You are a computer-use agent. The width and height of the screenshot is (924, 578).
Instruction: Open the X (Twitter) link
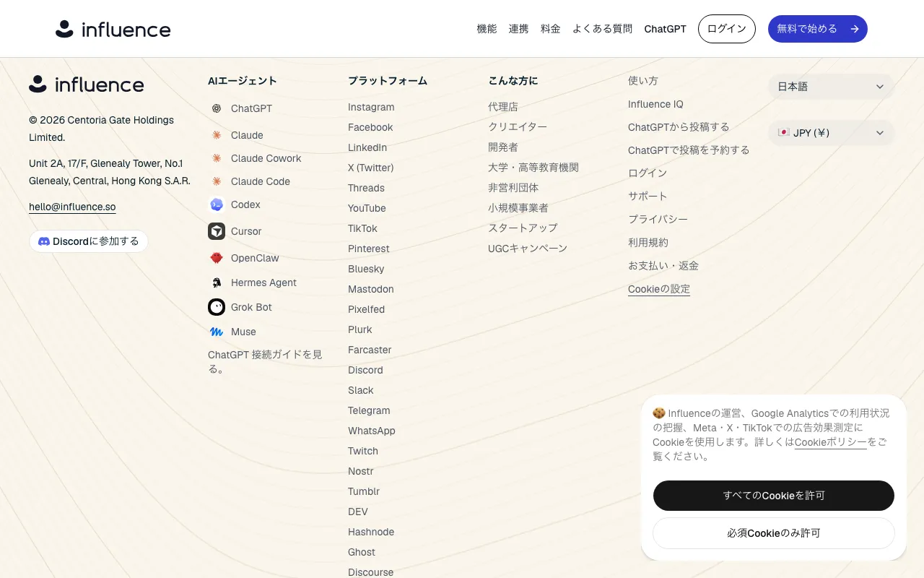tap(371, 168)
